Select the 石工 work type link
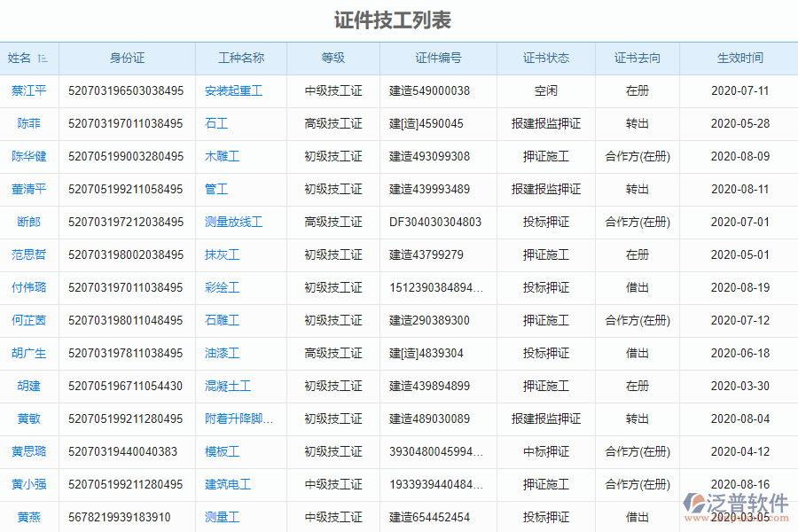Viewport: 798px width, 532px height. 215,124
